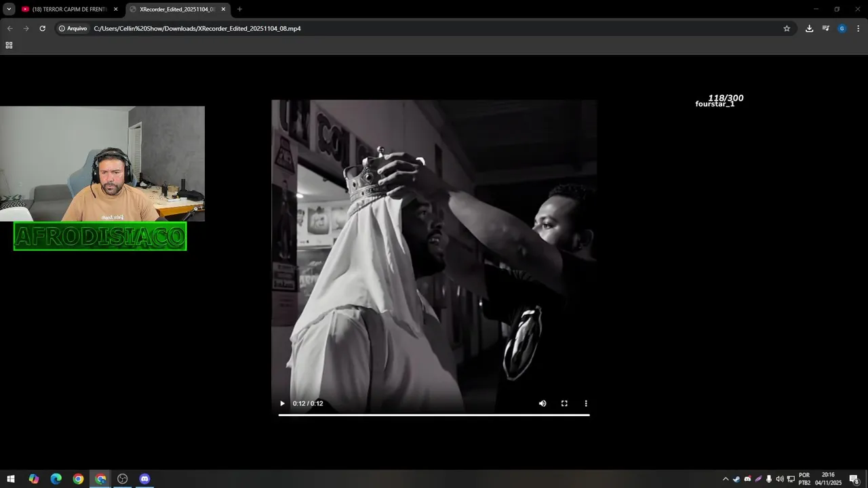868x488 pixels.
Task: Open a new browser tab
Action: (x=239, y=9)
